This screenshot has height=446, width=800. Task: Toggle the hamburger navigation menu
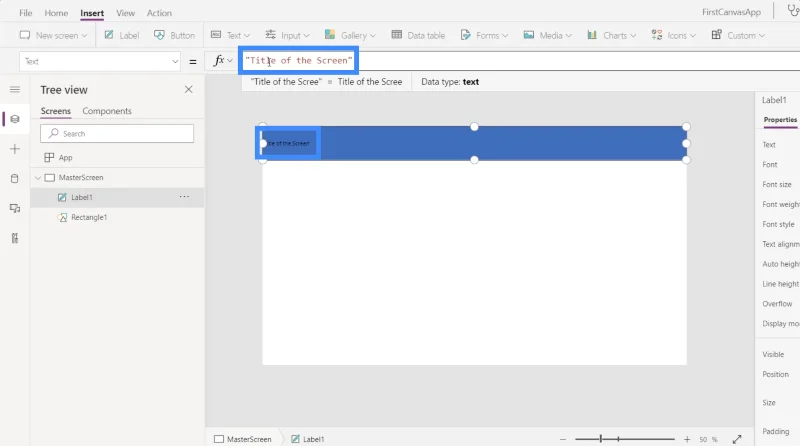point(15,90)
